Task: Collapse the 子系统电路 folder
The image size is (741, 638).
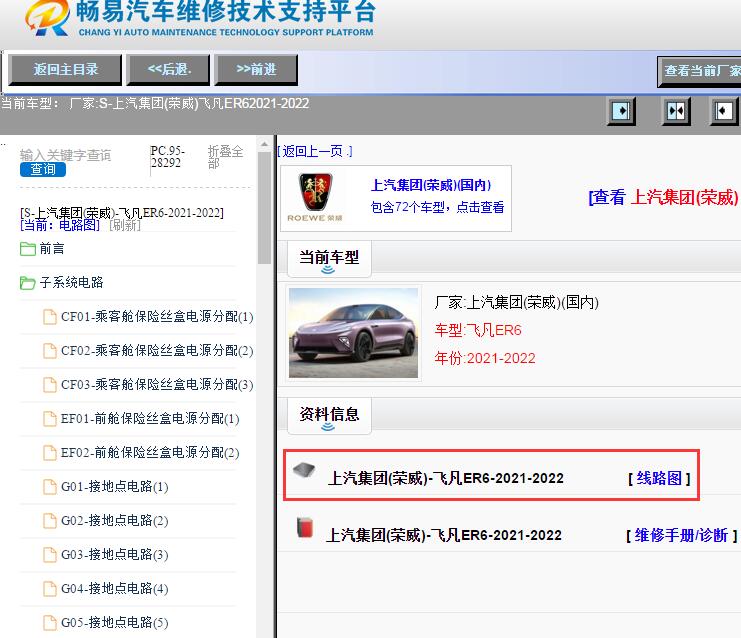Action: [x=71, y=282]
